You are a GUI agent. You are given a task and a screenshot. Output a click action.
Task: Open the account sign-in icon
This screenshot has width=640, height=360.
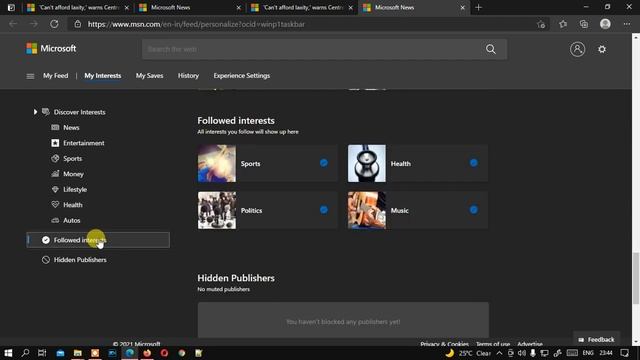tap(577, 49)
